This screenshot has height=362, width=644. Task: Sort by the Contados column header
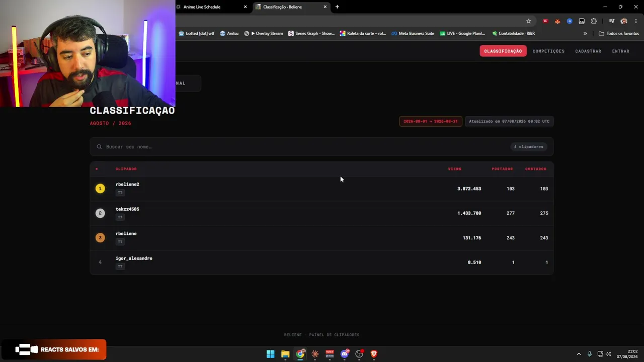[536, 169]
